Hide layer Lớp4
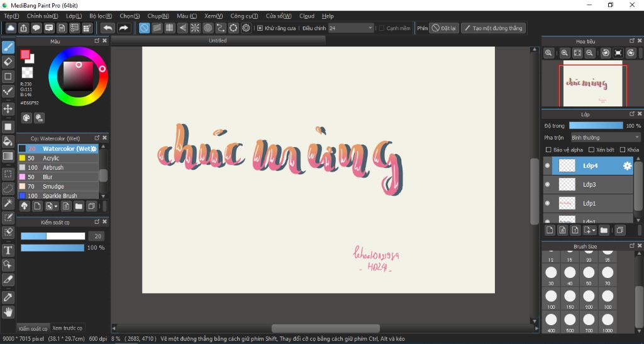The image size is (644, 344). pos(547,165)
